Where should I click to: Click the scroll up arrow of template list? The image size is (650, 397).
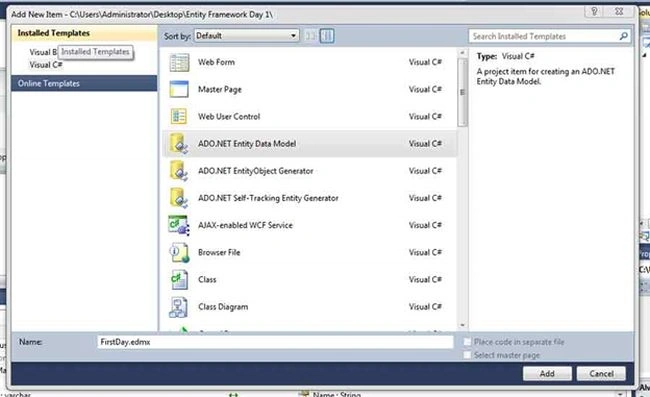tap(462, 53)
